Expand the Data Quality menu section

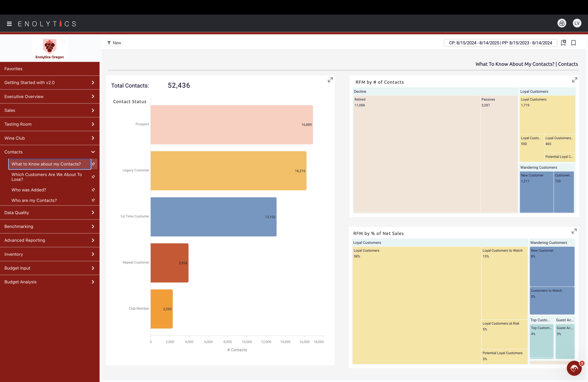coord(93,212)
